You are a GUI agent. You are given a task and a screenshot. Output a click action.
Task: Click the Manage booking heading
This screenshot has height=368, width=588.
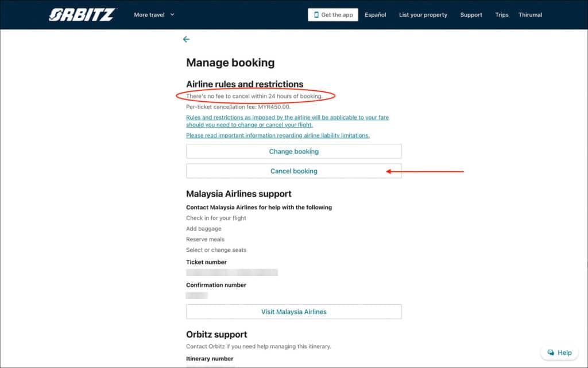point(230,62)
